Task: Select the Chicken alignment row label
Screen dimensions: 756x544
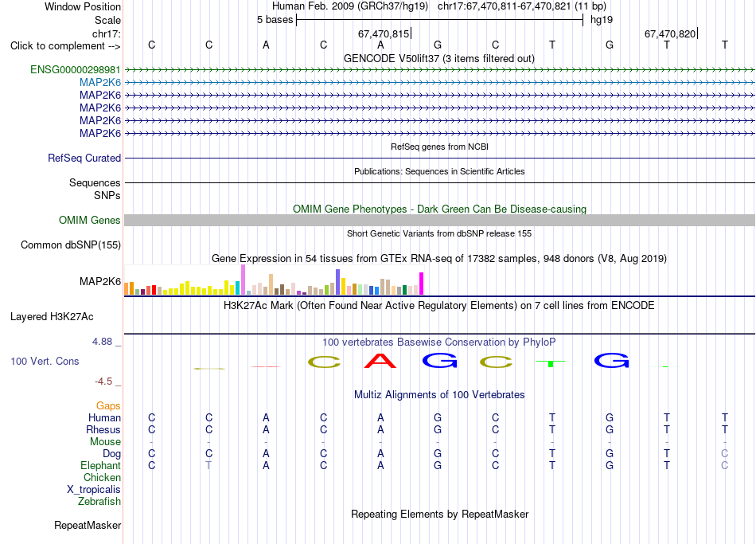Action: (102, 477)
